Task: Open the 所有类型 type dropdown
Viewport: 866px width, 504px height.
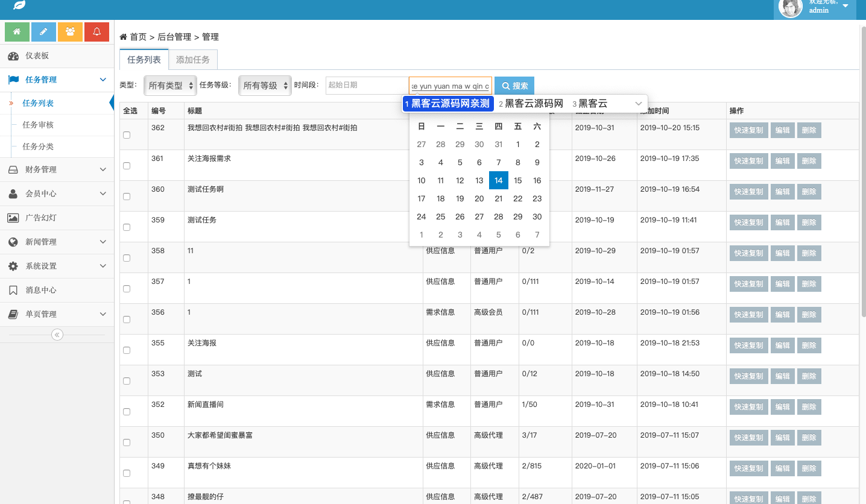Action: tap(171, 86)
